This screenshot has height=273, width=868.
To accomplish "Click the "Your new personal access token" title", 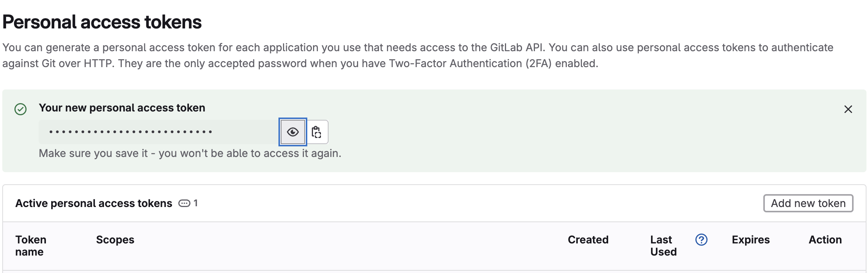I will (122, 108).
